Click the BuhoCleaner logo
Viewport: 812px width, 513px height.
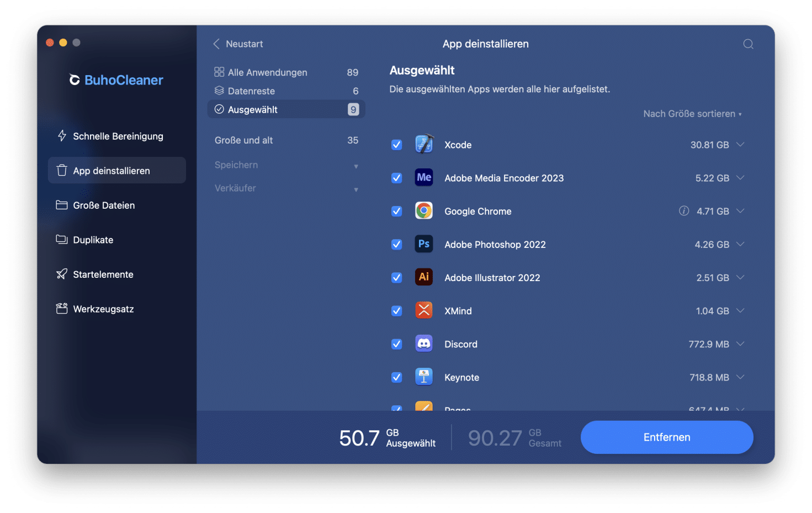point(116,80)
